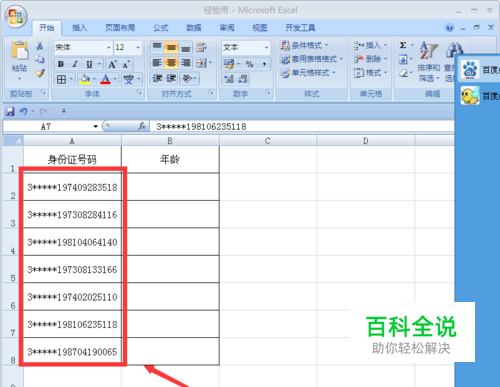Apply accounting number format
This screenshot has width=500, height=387.
pos(229,64)
